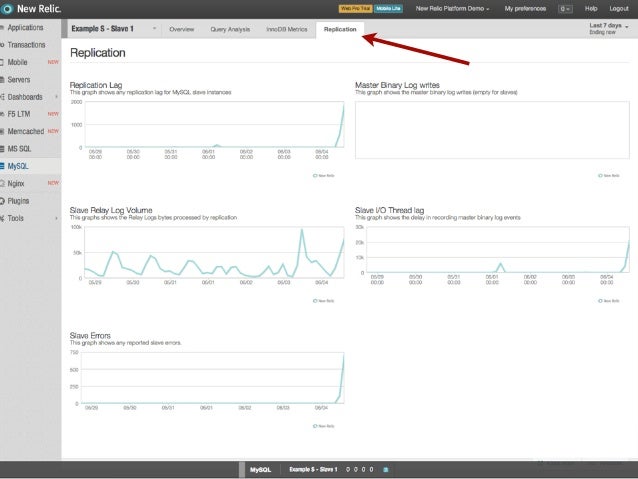This screenshot has width=638, height=479.
Task: Click Logout
Action: 618,9
